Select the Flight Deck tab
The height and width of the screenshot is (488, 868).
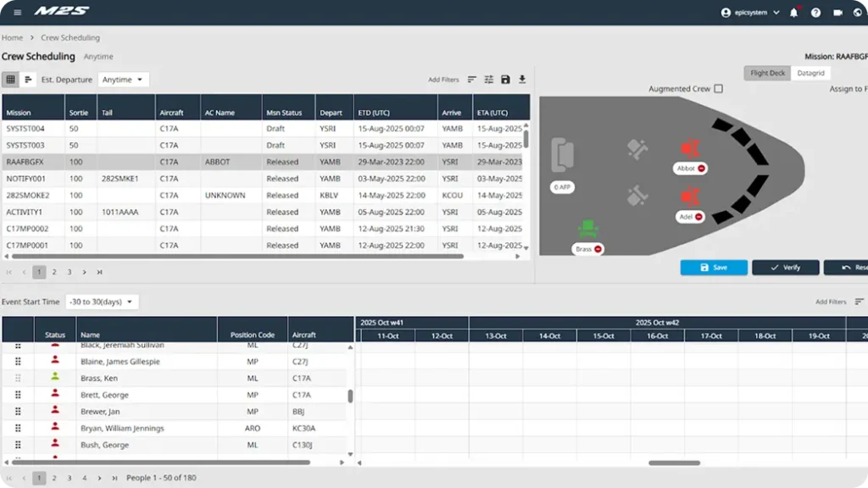click(x=768, y=73)
